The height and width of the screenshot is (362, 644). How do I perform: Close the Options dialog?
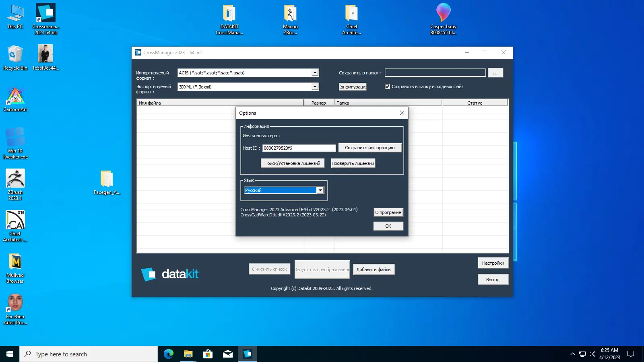402,113
